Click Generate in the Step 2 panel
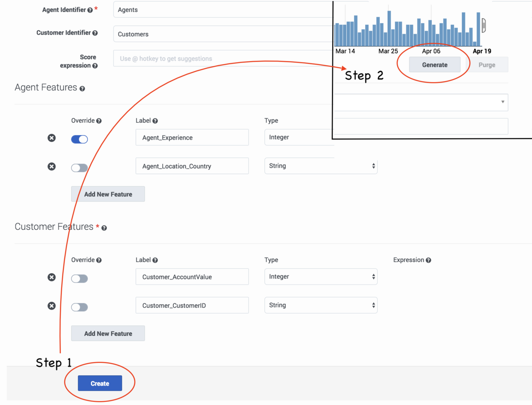 (434, 64)
